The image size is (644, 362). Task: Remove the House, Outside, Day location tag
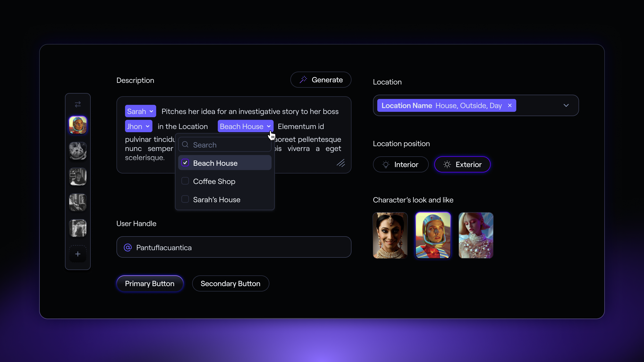click(x=510, y=105)
